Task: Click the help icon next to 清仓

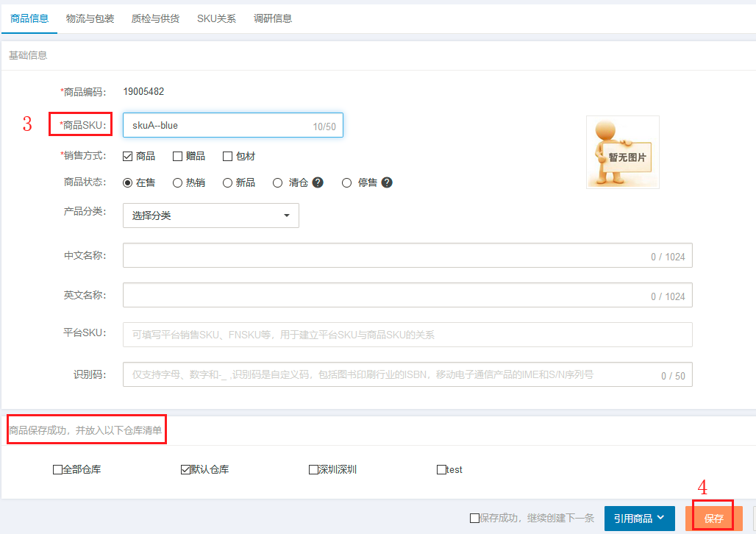Action: pos(318,182)
